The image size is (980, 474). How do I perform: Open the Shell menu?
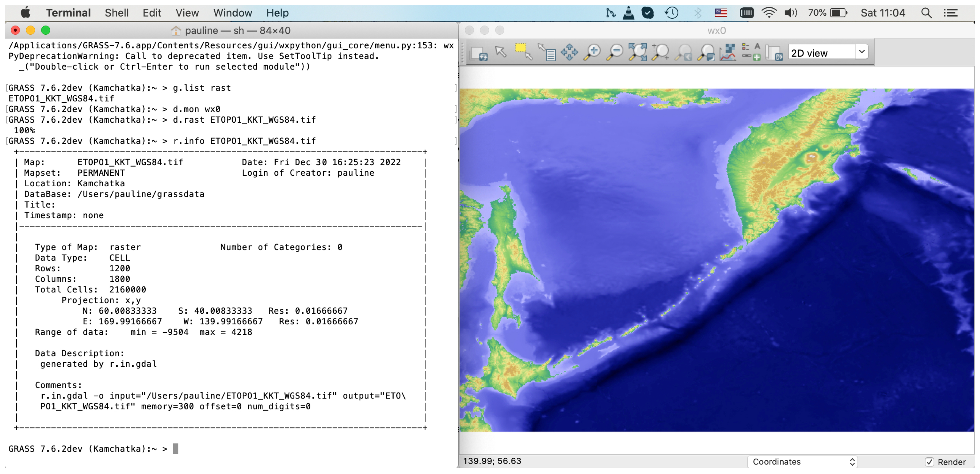coord(116,13)
